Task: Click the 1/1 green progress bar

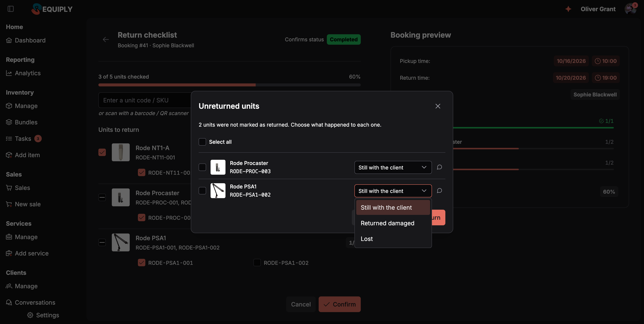Action: (533, 128)
